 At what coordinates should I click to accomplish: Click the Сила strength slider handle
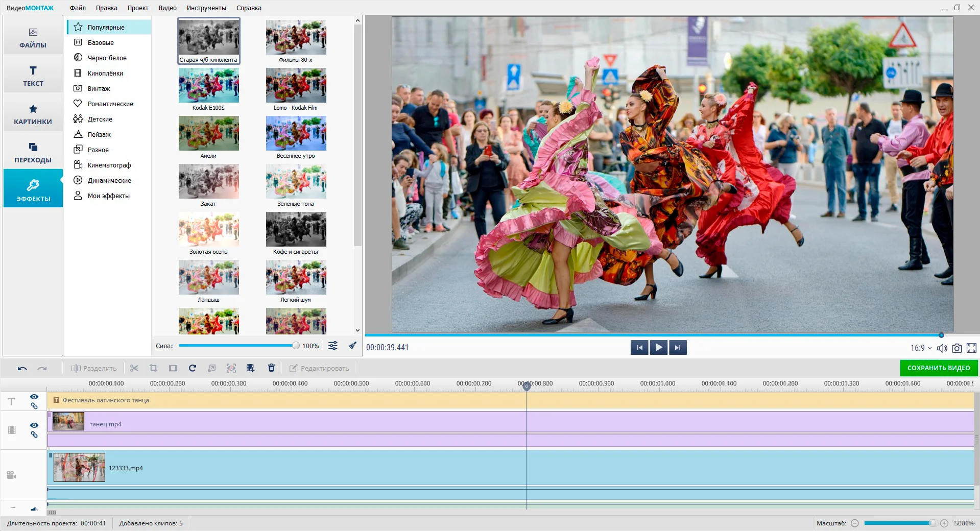(x=296, y=346)
